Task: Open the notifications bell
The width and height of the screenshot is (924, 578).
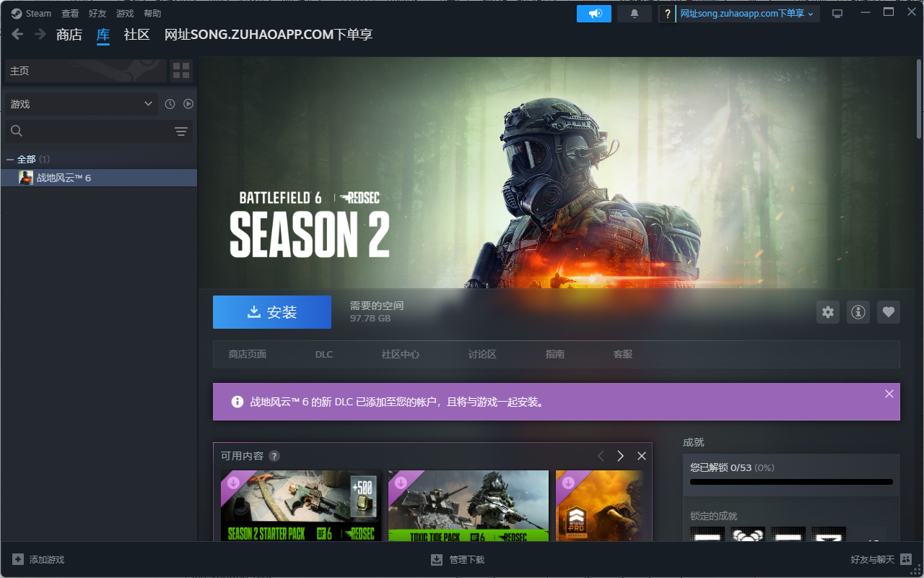Action: click(635, 14)
